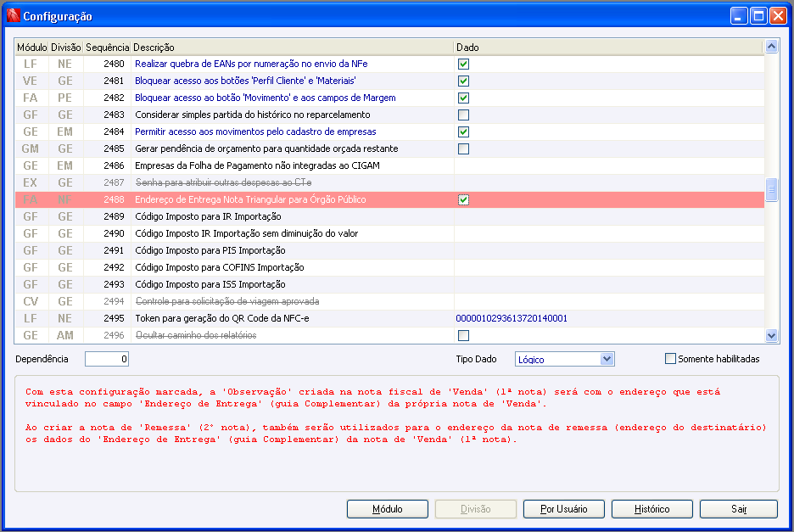Select row 'Bloquear acesso aos botões Perfil Cliente'
Viewport: 794px width, 532px height.
(x=389, y=81)
